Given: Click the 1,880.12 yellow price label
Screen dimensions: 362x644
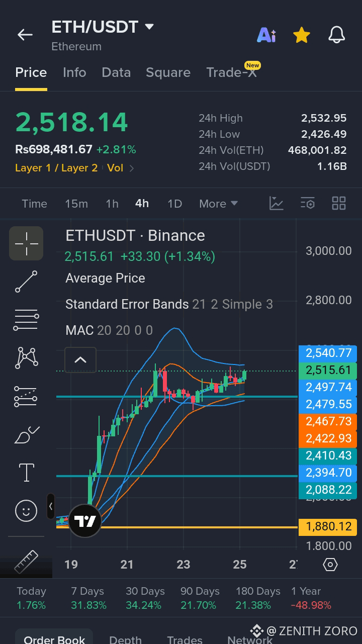Looking at the screenshot, I should click(x=328, y=526).
